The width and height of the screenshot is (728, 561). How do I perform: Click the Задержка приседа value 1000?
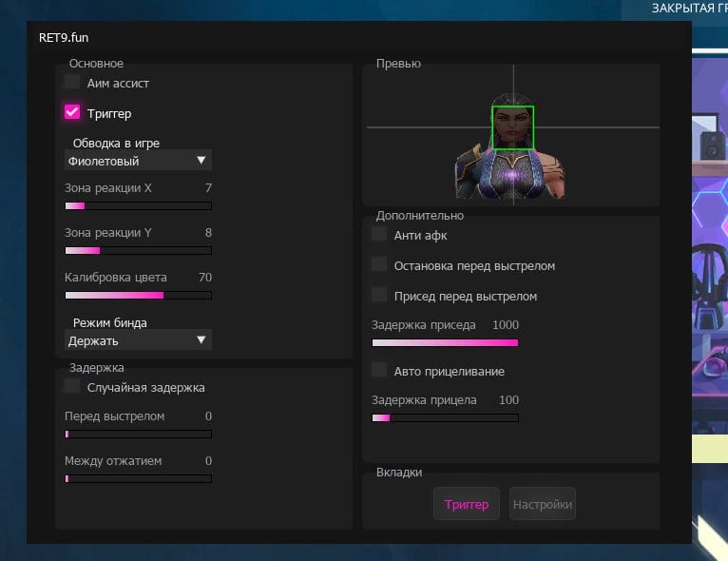click(x=506, y=324)
